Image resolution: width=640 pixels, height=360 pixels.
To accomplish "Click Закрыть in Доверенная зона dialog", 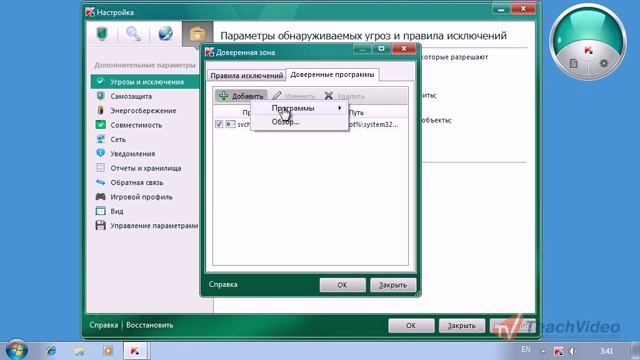I will tap(393, 285).
